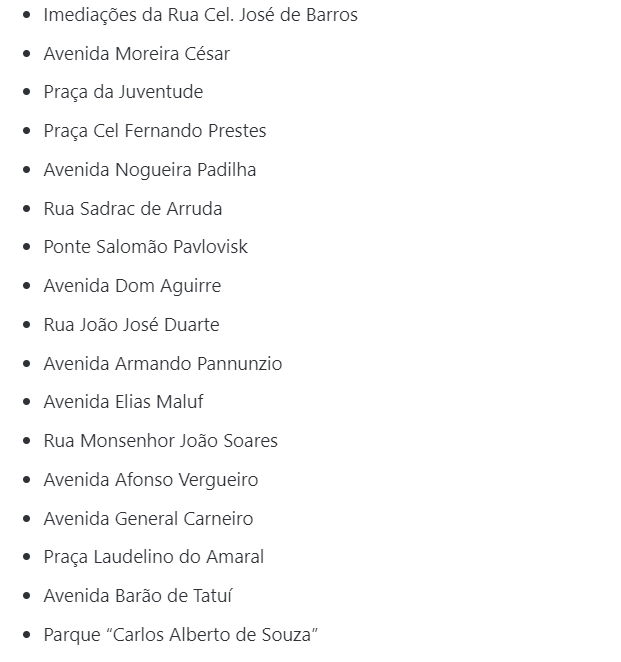This screenshot has height=662, width=621.
Task: Click the Avenida General Carneiro entry
Action: (x=148, y=519)
